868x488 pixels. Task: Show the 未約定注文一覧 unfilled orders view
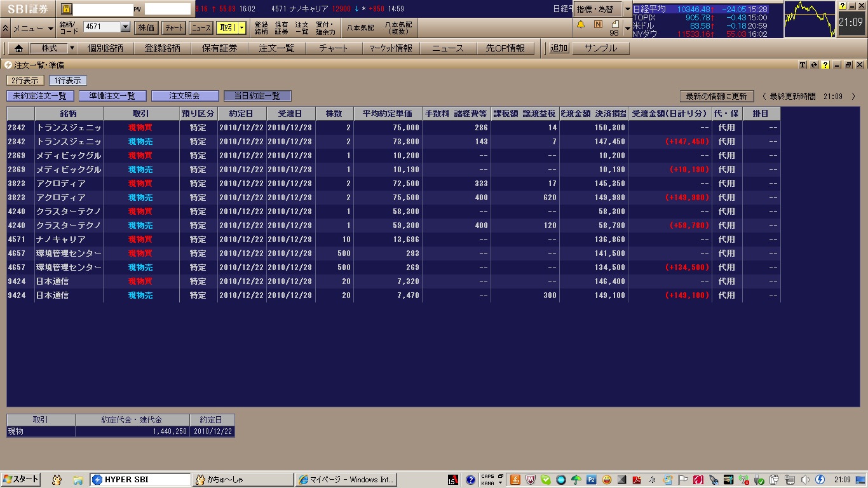(40, 96)
